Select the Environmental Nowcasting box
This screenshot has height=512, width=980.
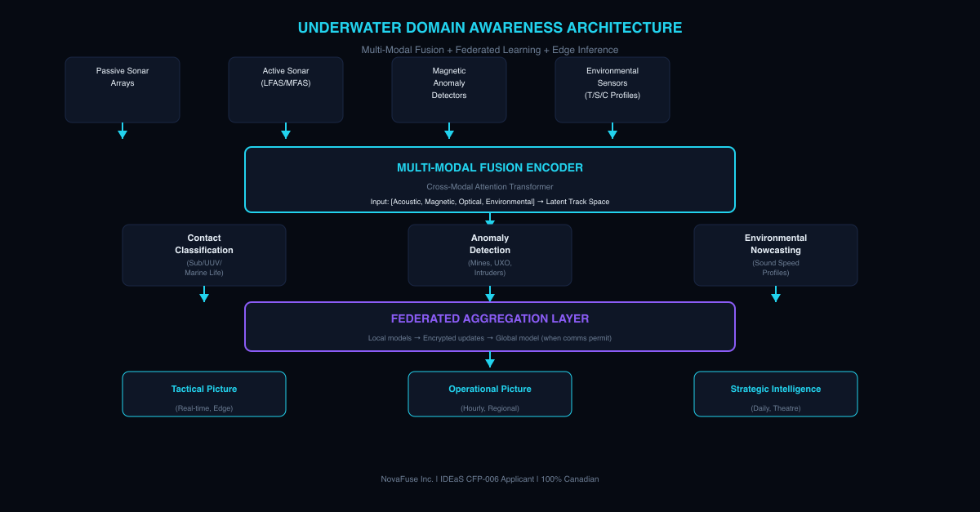pos(776,255)
